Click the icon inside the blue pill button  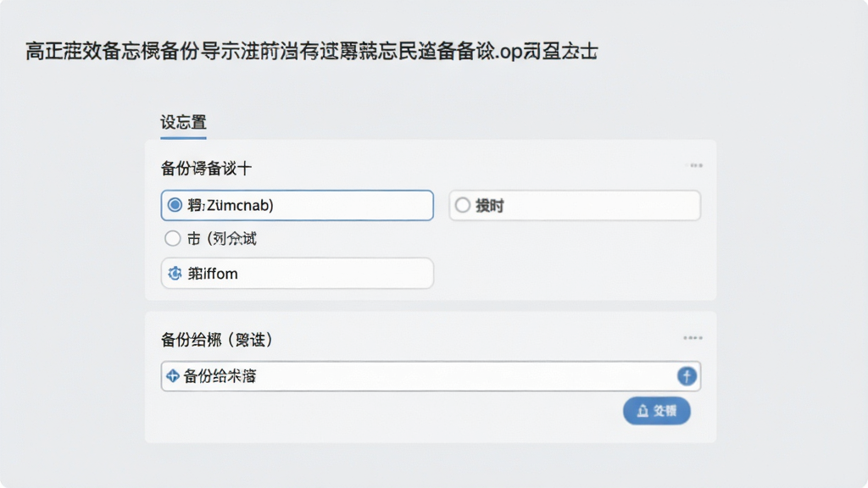[x=643, y=411]
